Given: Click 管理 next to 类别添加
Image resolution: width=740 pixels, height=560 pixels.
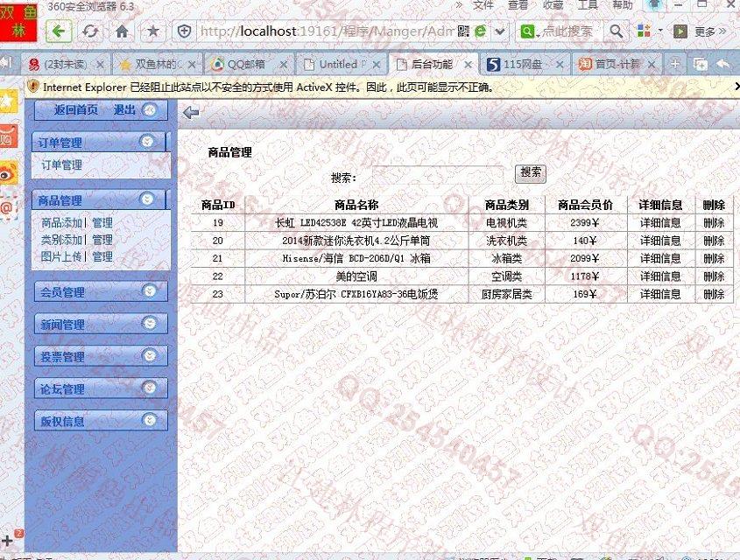Looking at the screenshot, I should (x=102, y=240).
